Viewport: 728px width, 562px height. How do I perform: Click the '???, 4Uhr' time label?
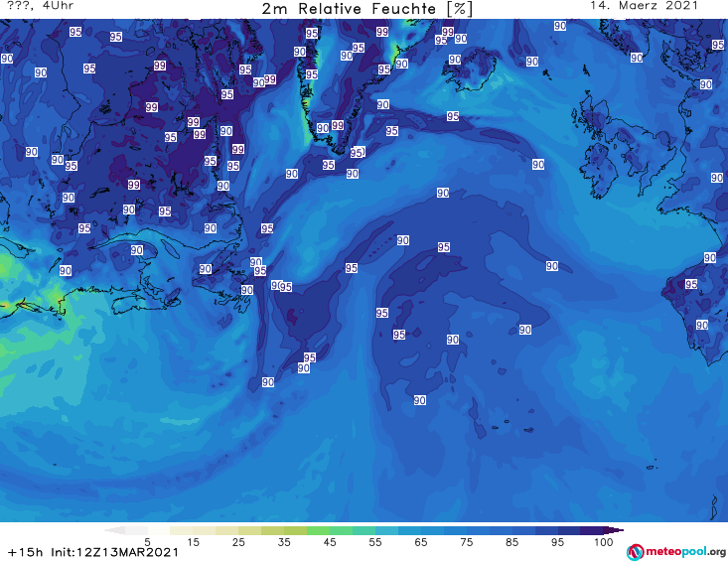coord(40,6)
